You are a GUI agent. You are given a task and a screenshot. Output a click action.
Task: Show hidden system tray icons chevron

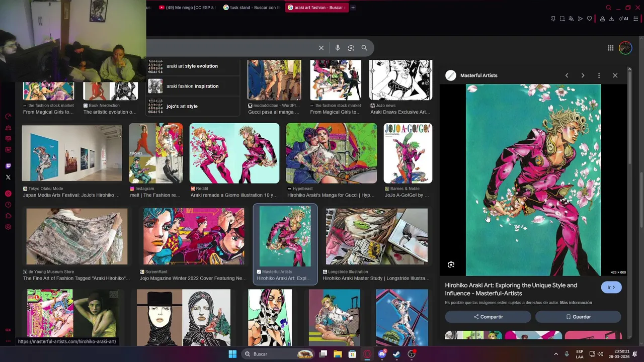[x=556, y=354]
